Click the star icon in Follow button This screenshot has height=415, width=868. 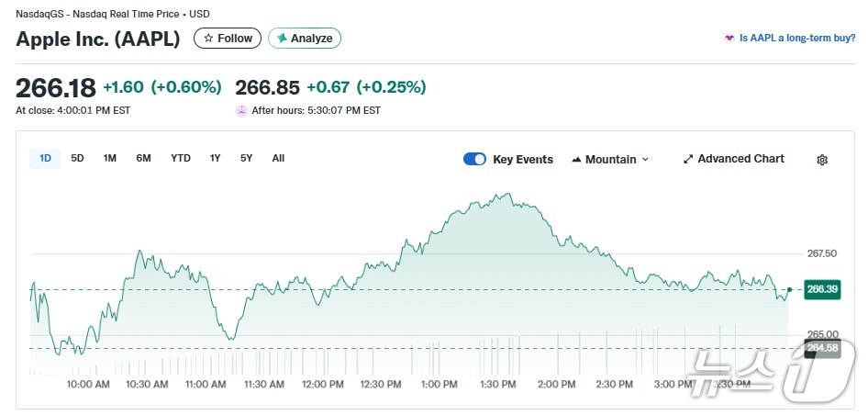coord(208,39)
